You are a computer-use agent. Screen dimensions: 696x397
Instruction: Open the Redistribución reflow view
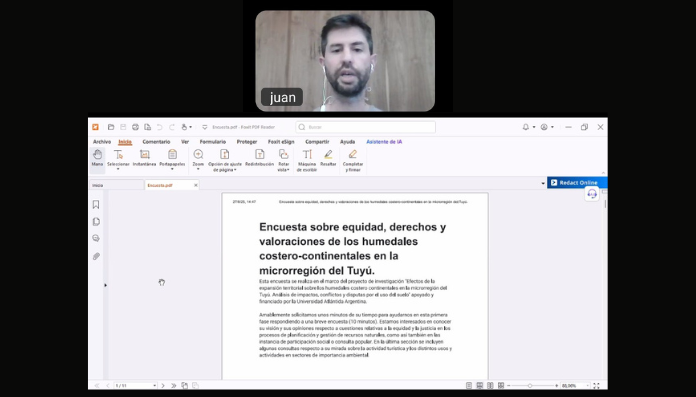[x=259, y=159]
